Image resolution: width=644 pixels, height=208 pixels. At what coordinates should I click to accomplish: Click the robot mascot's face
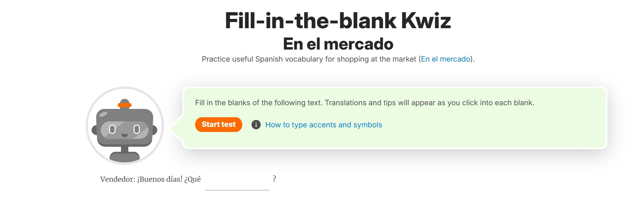click(125, 128)
